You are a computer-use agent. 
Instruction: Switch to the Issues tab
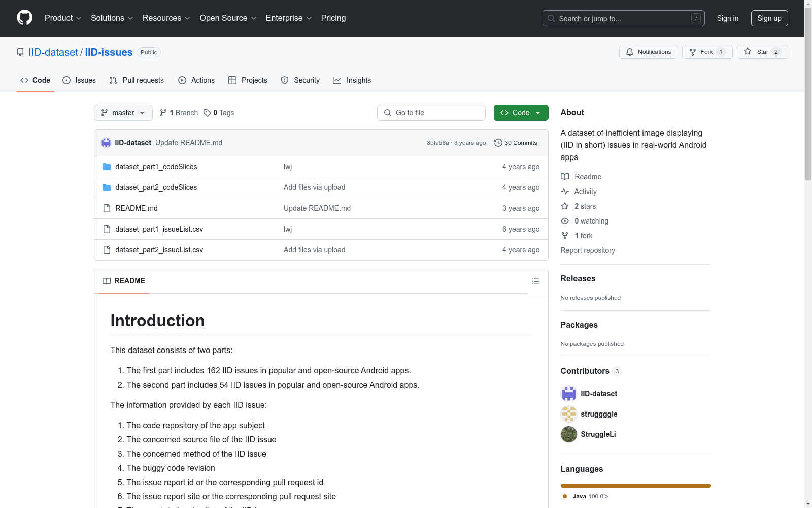pos(79,80)
